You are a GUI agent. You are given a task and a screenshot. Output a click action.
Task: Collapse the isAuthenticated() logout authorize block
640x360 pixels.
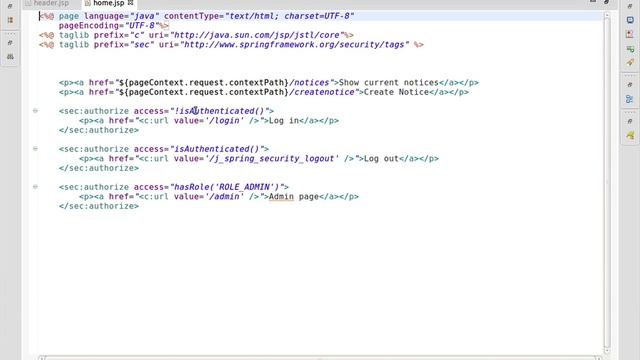(36, 149)
